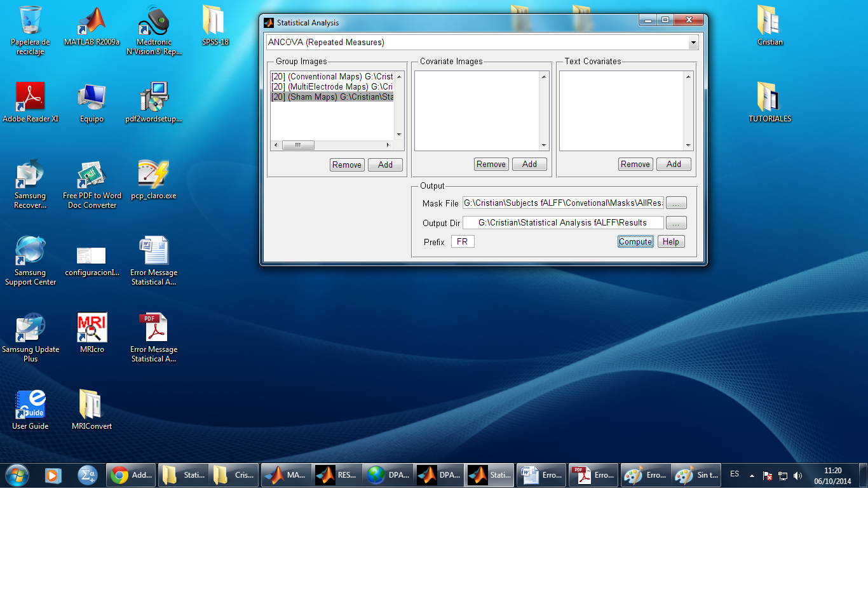
Task: Open the Action Center flag icon
Action: point(768,476)
